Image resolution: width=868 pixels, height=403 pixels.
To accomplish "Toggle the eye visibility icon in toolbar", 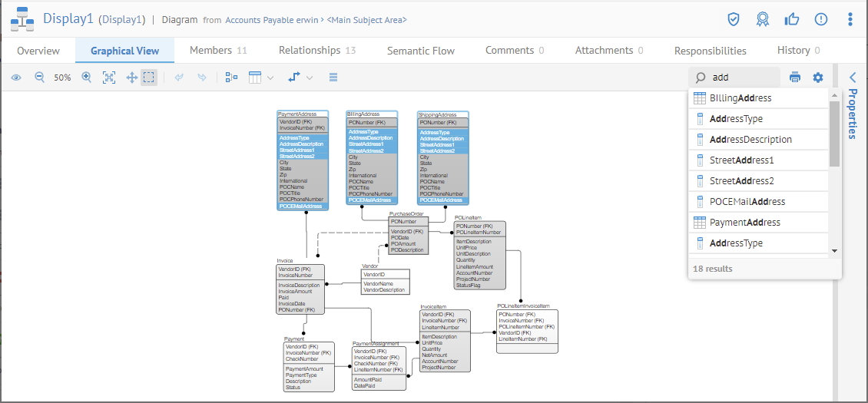I will pos(16,78).
